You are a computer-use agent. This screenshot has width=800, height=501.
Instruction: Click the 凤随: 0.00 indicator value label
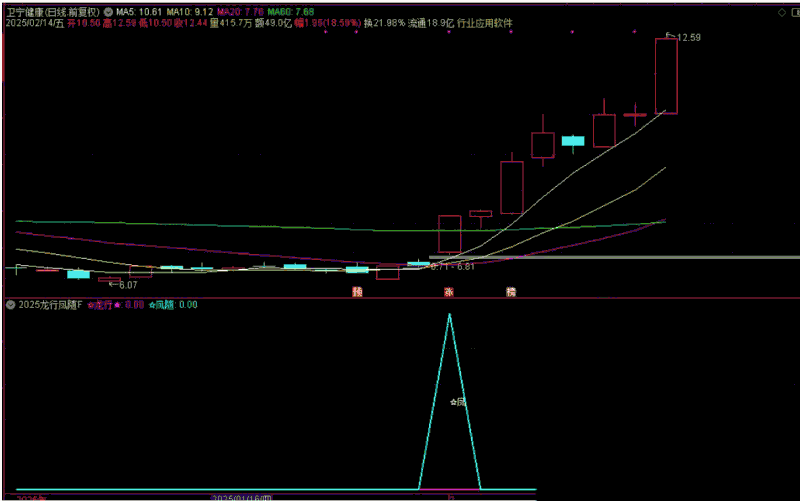pos(174,305)
